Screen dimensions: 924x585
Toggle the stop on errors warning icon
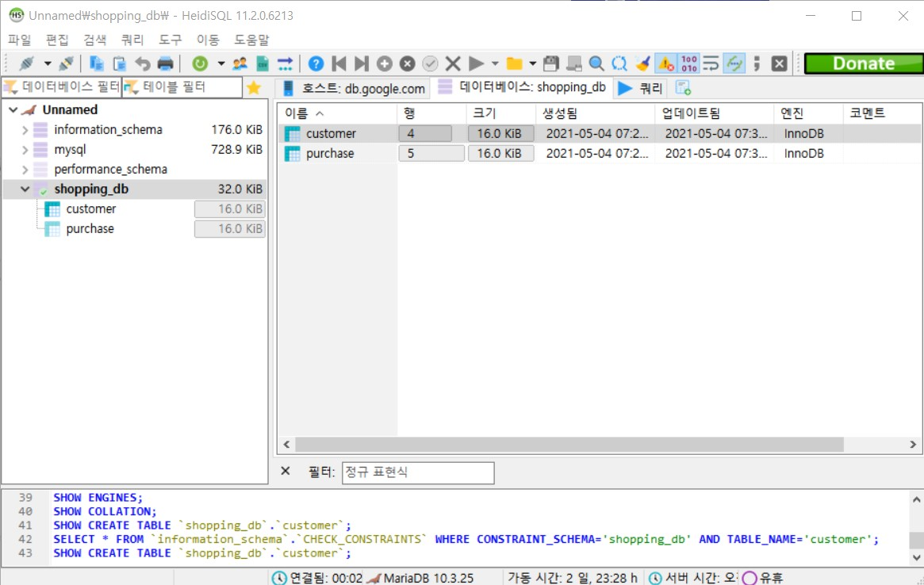coord(666,63)
